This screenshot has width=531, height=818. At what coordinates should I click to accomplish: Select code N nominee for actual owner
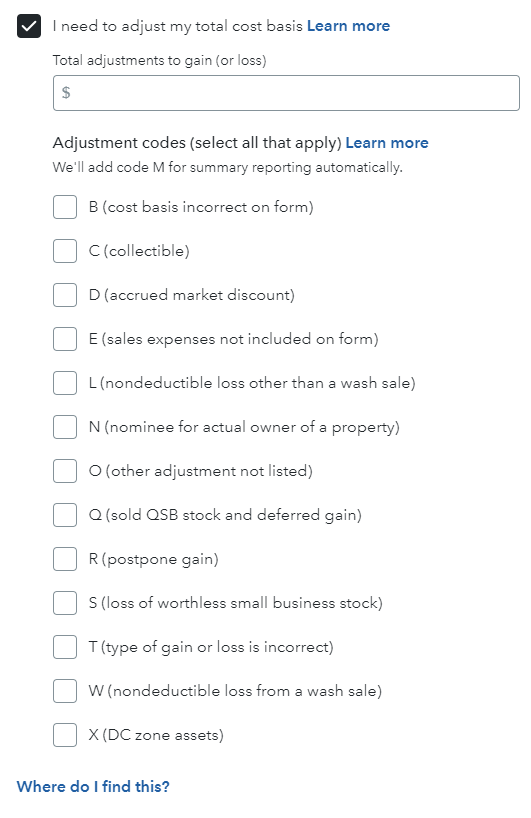(x=65, y=427)
